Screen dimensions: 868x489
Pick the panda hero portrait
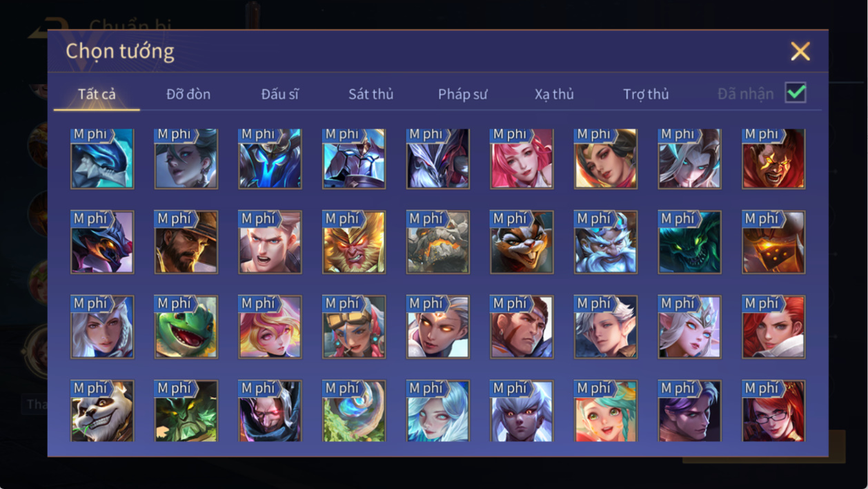click(x=102, y=411)
